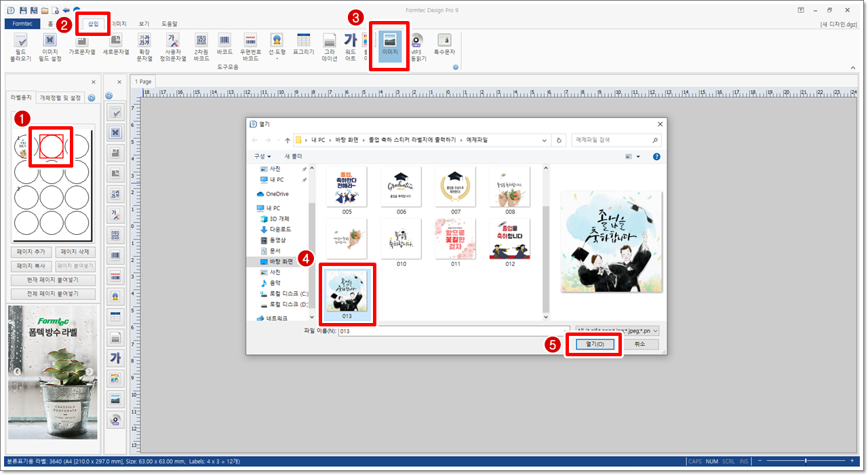Click the 바코드 ribbon icon
The width and height of the screenshot is (868, 475).
click(224, 45)
